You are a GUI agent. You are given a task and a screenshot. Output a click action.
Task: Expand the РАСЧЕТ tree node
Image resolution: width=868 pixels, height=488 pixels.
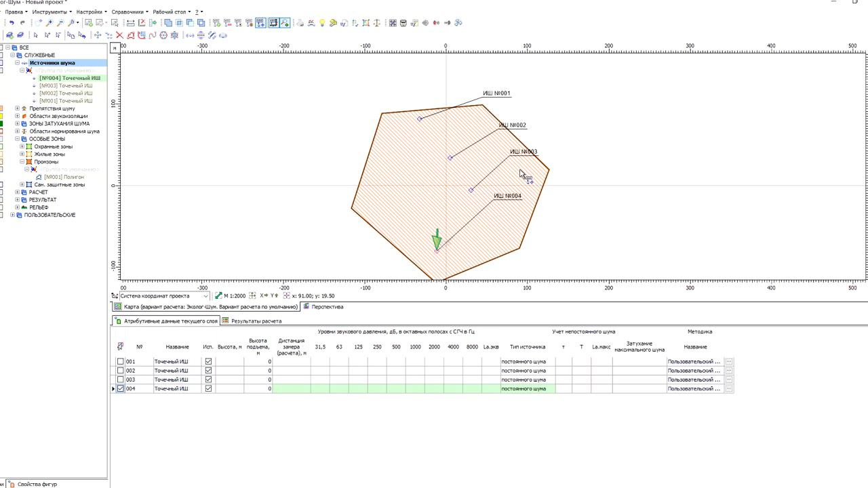pos(18,192)
